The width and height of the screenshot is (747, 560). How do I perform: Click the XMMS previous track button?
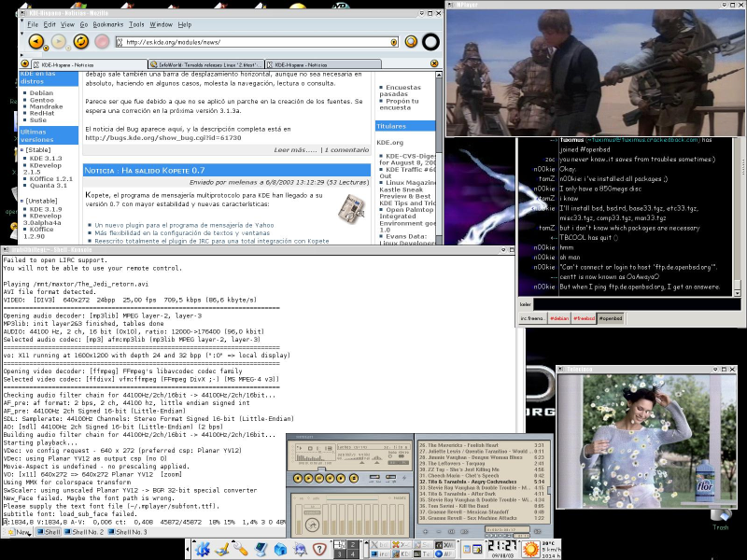tap(298, 478)
